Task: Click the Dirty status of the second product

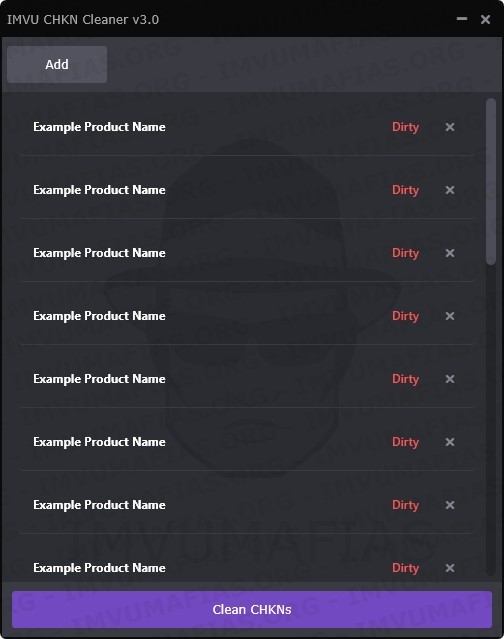Action: (405, 190)
